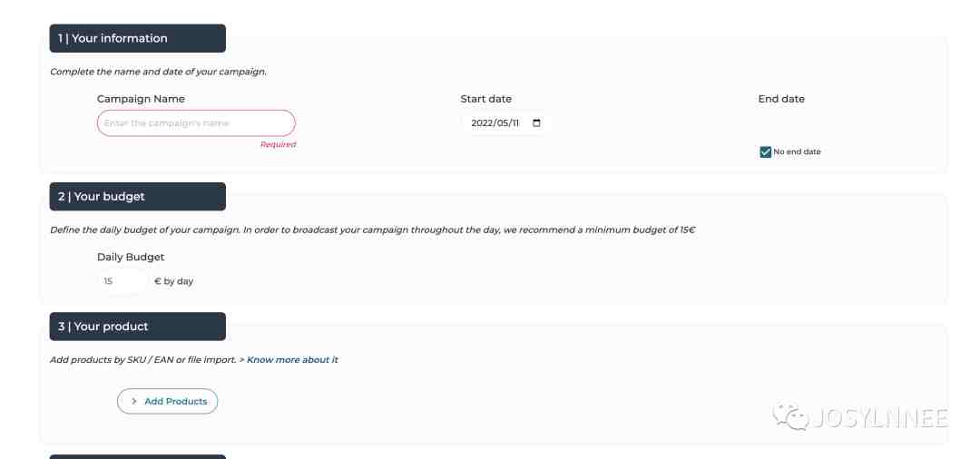Select the '3 | Your product' section header
The height and width of the screenshot is (459, 980).
(138, 327)
